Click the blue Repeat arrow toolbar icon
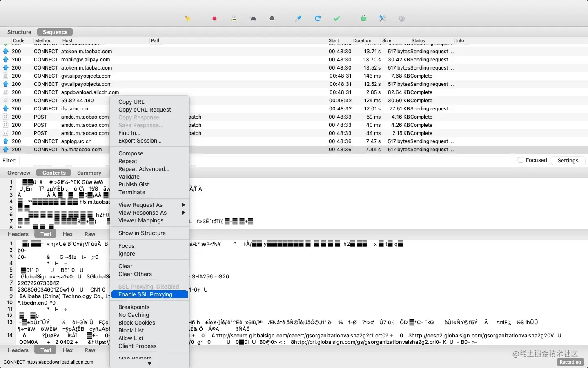The height and width of the screenshot is (368, 588). point(318,18)
